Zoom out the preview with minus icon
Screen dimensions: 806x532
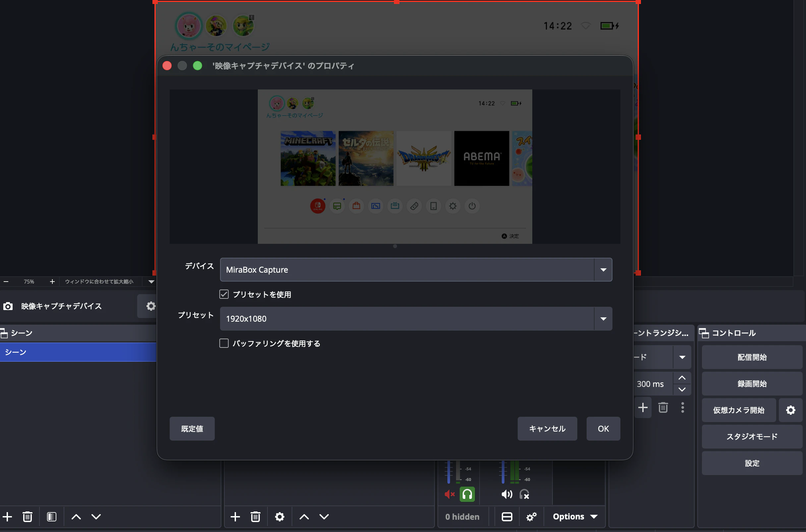click(6, 281)
